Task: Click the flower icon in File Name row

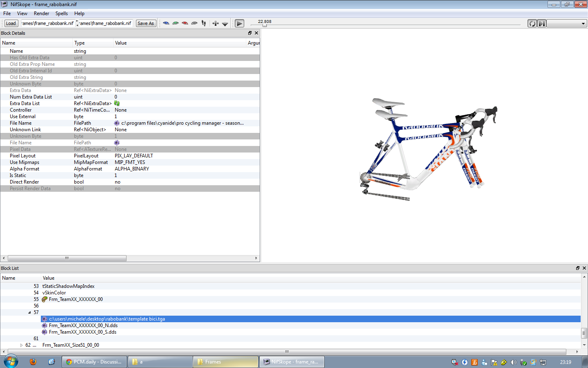Action: pos(117,123)
